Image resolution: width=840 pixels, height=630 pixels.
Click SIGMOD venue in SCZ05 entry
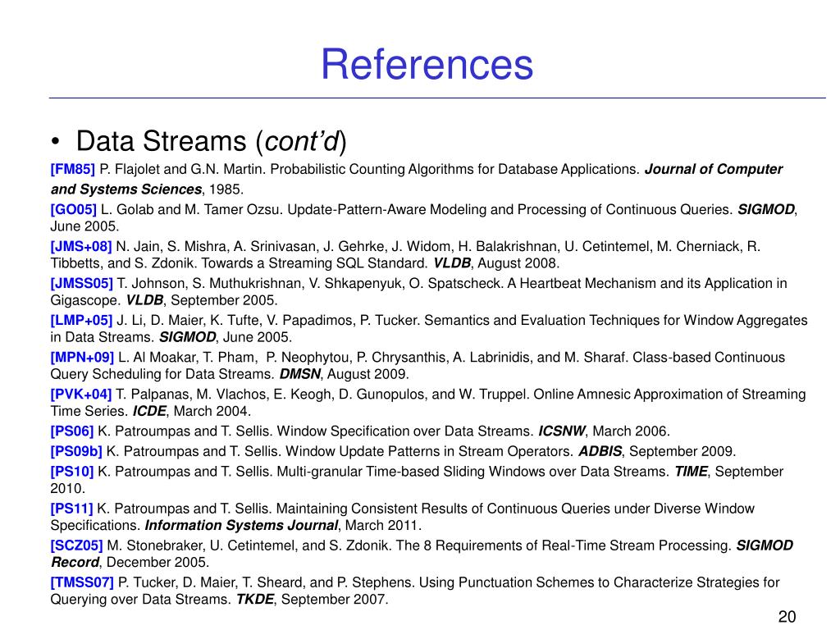tap(765, 546)
